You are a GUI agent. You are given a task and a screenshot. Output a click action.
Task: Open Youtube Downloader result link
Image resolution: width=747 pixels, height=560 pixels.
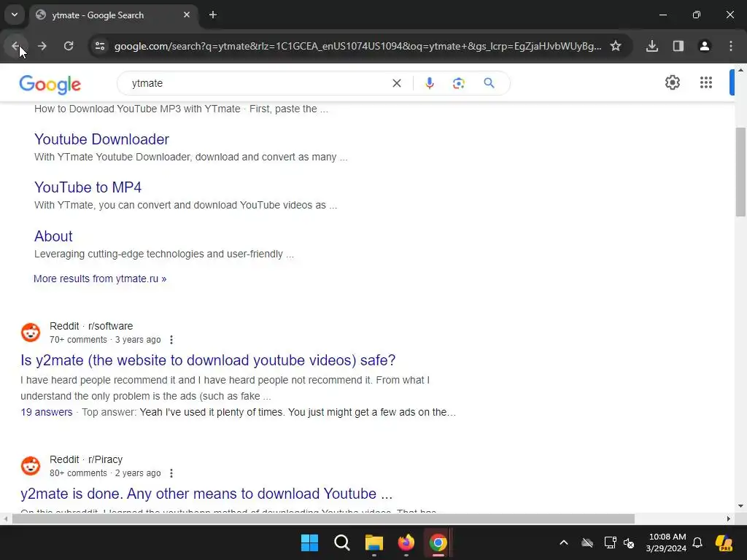pos(101,139)
